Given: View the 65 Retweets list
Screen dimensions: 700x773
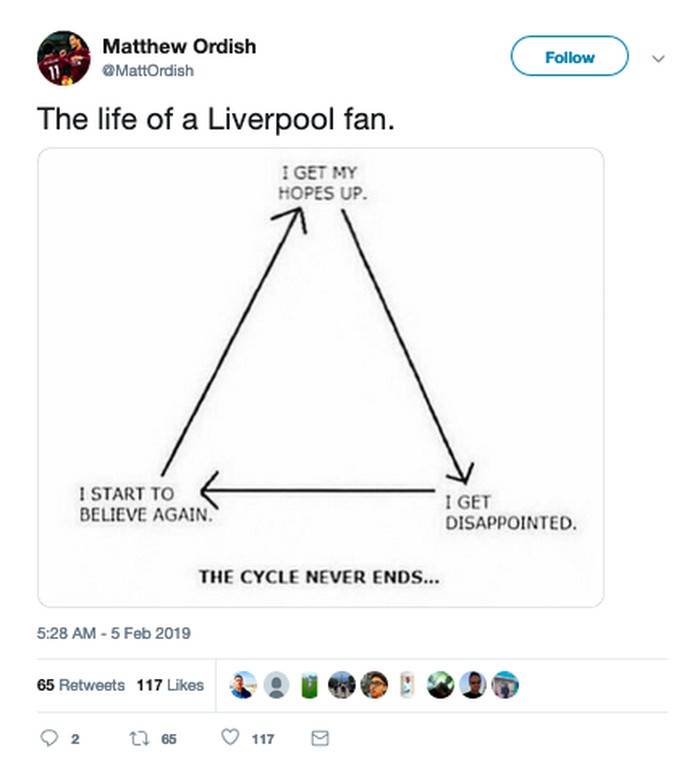Looking at the screenshot, I should [81, 685].
